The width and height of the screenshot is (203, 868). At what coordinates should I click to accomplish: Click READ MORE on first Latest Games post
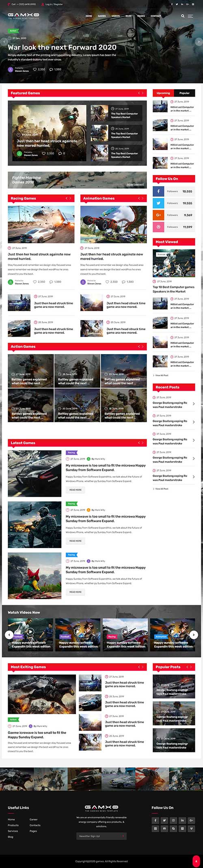[x=75, y=490]
